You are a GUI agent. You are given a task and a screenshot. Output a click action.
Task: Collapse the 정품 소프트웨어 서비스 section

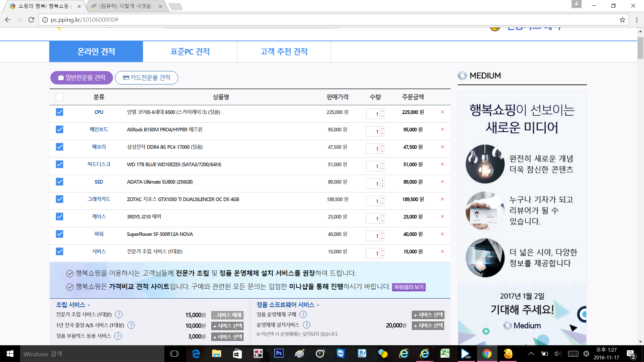(318, 305)
